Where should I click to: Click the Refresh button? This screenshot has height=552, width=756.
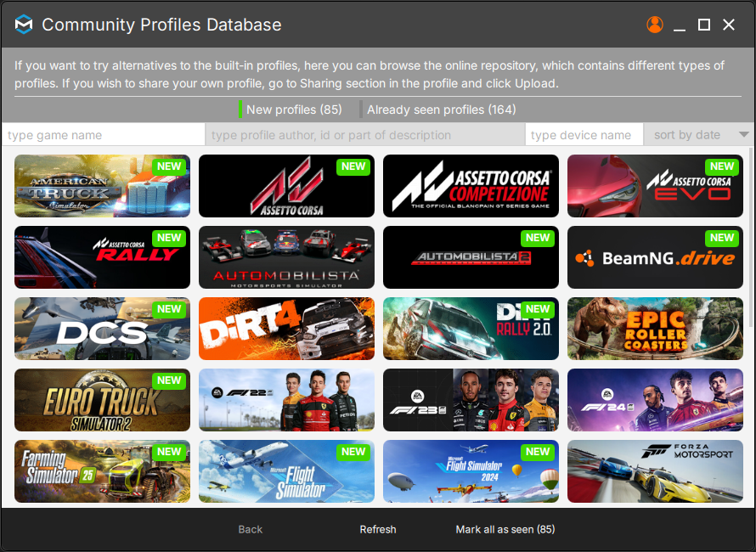(377, 529)
